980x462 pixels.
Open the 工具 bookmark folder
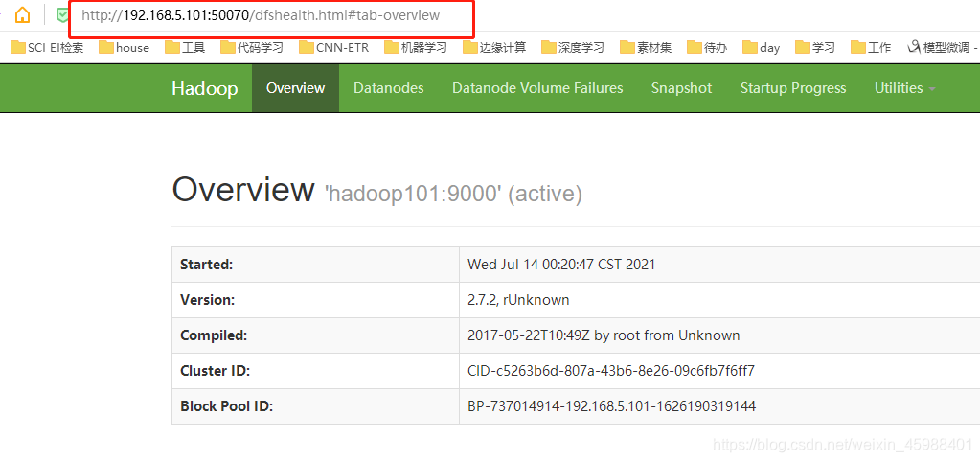(185, 48)
